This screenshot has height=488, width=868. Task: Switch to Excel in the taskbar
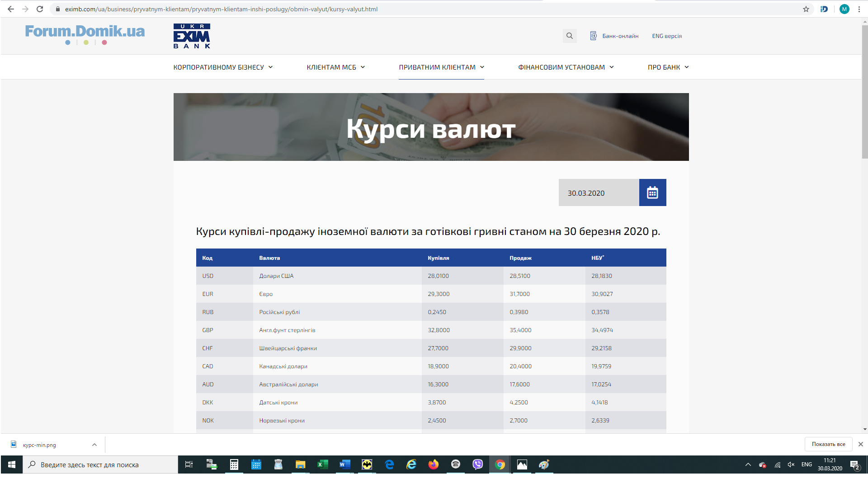(x=322, y=465)
